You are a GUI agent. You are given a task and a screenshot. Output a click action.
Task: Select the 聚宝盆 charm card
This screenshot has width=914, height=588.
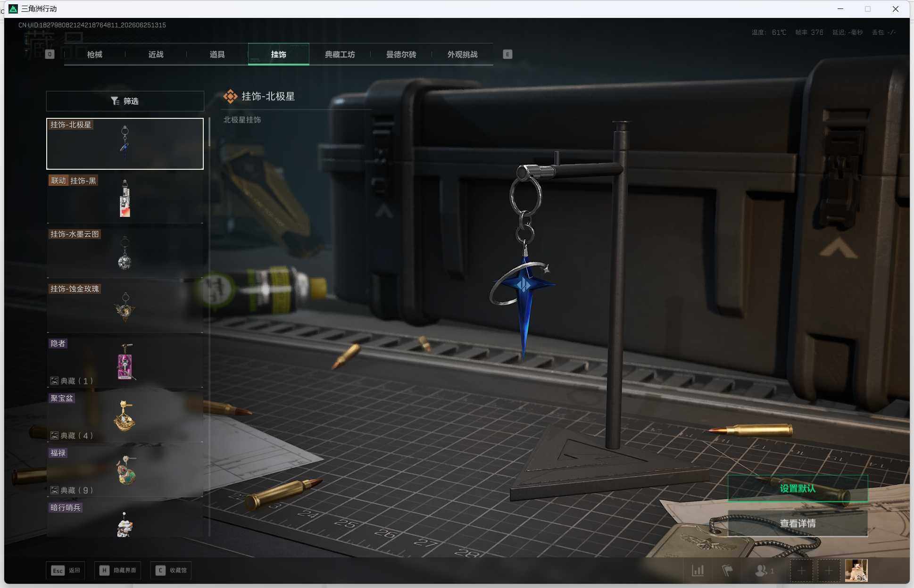[x=125, y=417]
